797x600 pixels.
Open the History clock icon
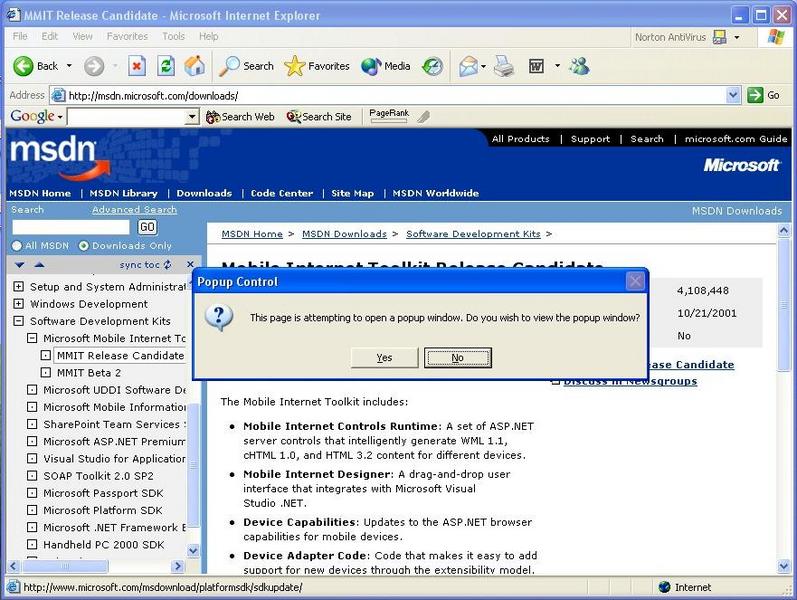pos(433,66)
